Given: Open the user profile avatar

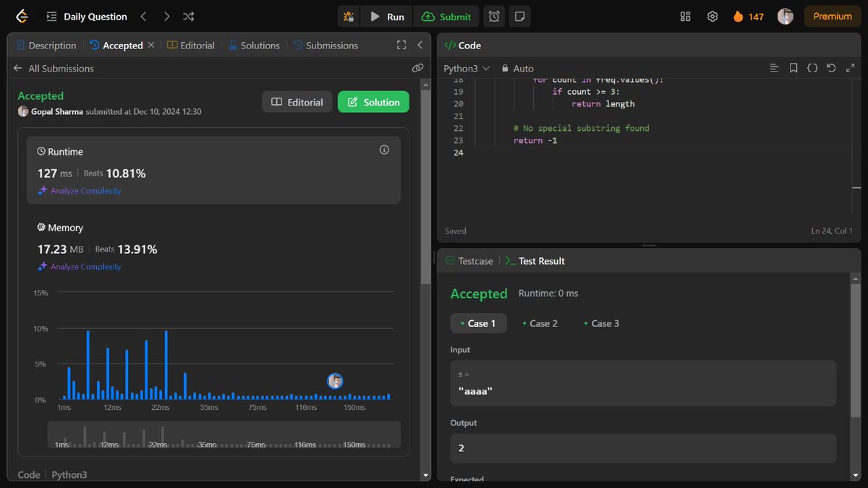Looking at the screenshot, I should [786, 16].
